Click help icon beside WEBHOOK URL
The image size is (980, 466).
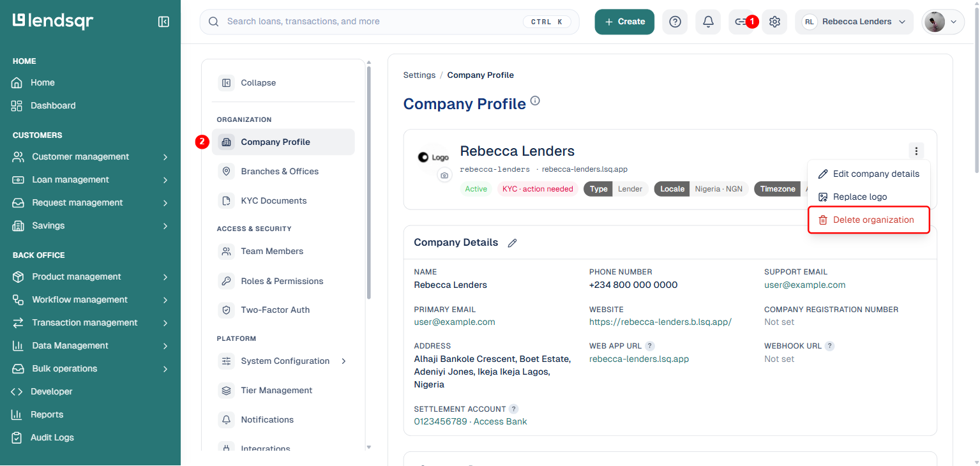[x=829, y=346]
